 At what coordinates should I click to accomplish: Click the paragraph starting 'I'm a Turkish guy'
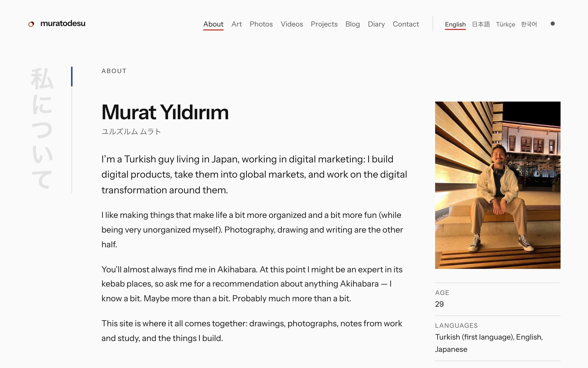coord(254,174)
